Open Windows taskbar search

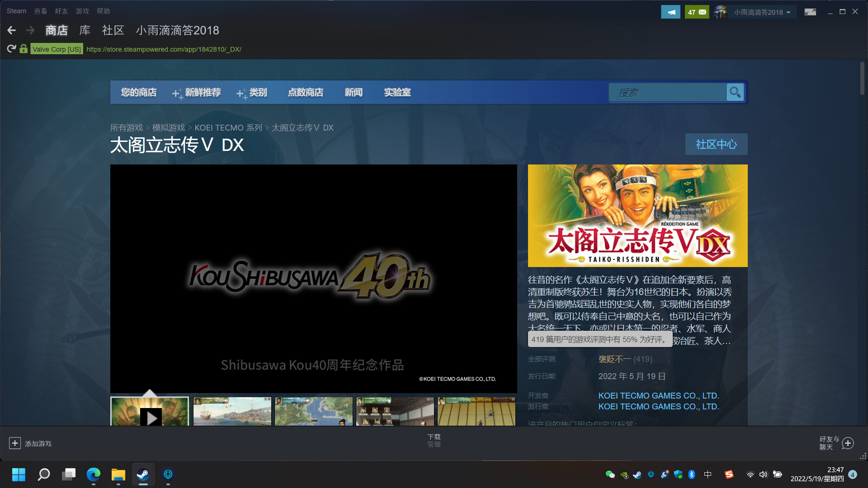(x=44, y=474)
